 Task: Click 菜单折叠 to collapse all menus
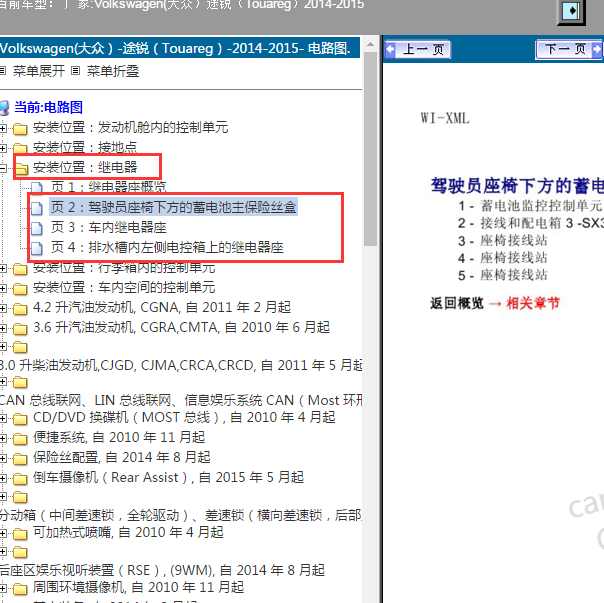point(112,71)
